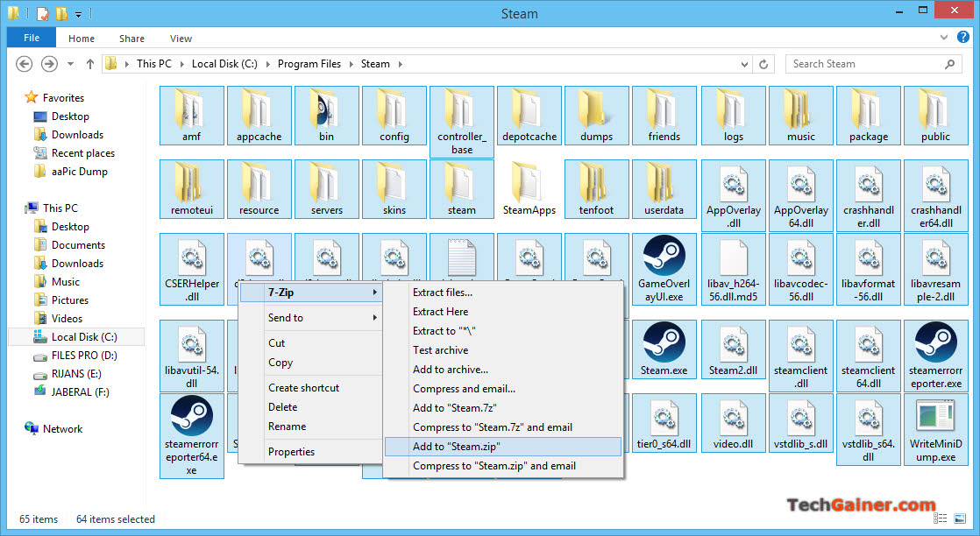Expand the ribbon with the chevron
The image size is (980, 536).
tap(944, 39)
